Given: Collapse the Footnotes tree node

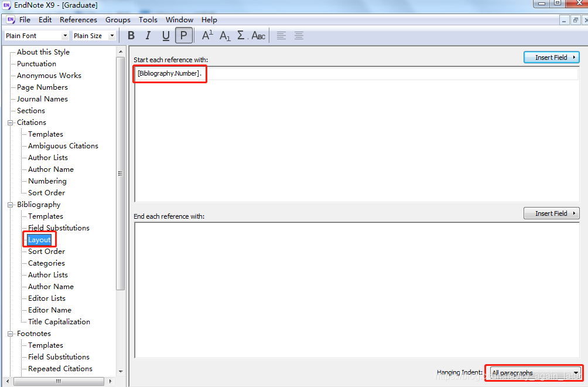Looking at the screenshot, I should 11,334.
